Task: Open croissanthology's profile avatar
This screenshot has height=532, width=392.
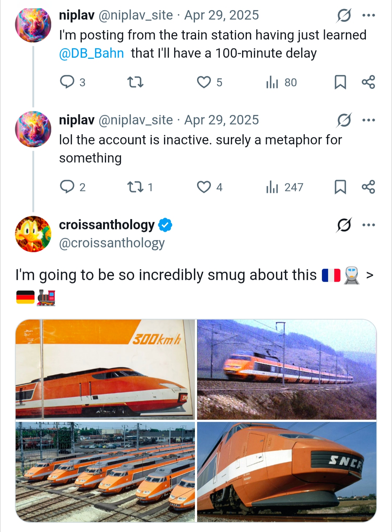Action: pos(33,234)
